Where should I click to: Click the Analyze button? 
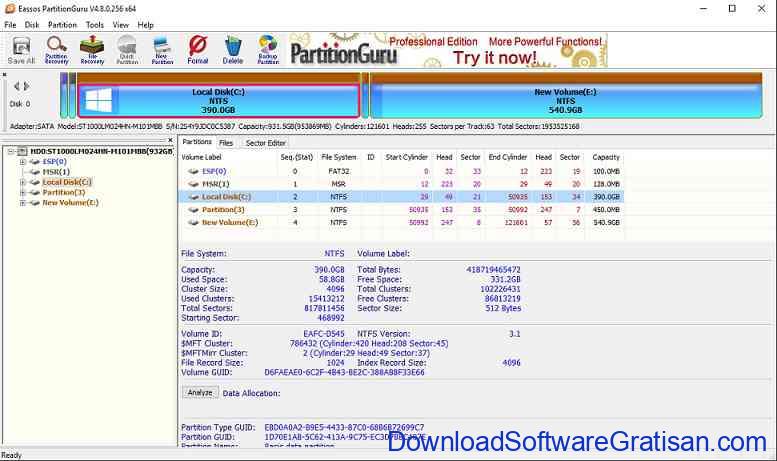[200, 393]
